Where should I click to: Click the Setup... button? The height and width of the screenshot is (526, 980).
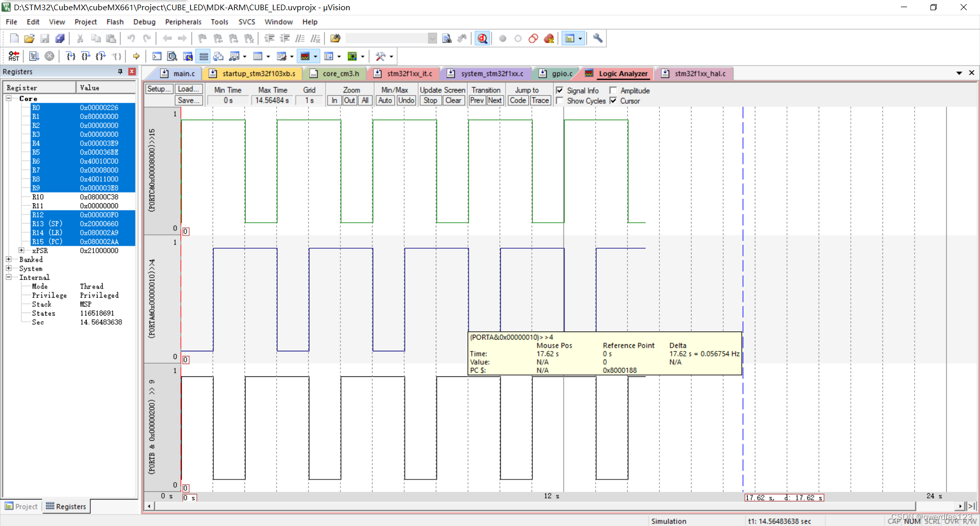(159, 89)
